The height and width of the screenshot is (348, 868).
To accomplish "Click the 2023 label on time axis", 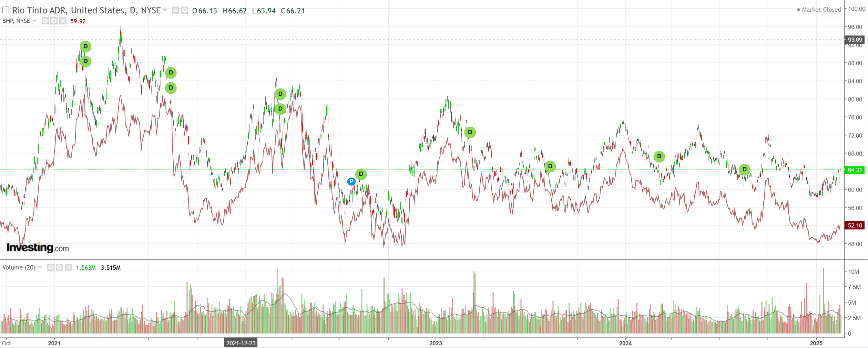I will 436,343.
